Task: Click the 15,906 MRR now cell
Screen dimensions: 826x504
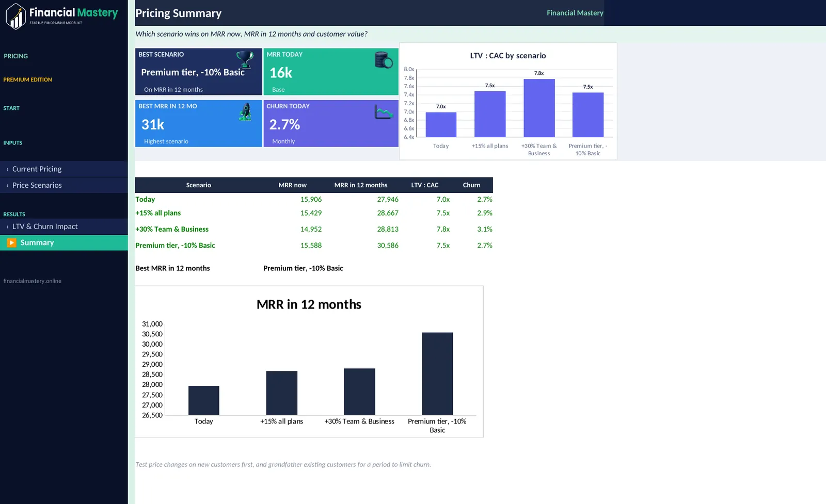Action: click(x=311, y=200)
